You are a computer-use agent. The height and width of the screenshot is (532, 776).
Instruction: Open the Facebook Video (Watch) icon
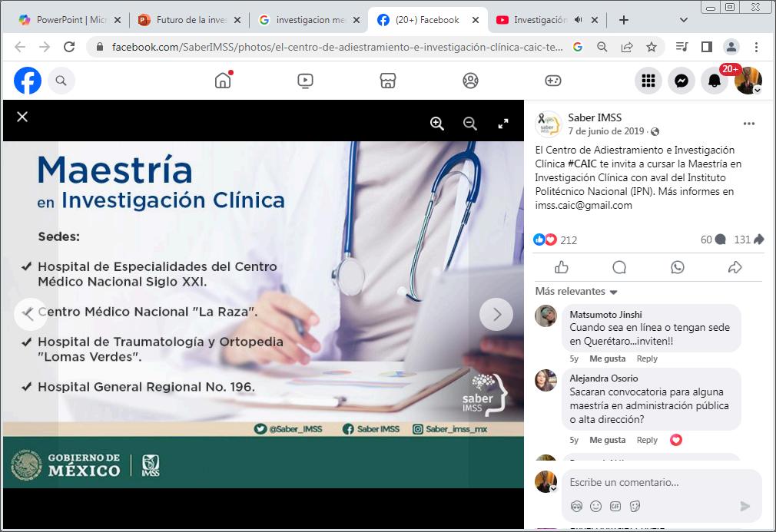coord(305,81)
